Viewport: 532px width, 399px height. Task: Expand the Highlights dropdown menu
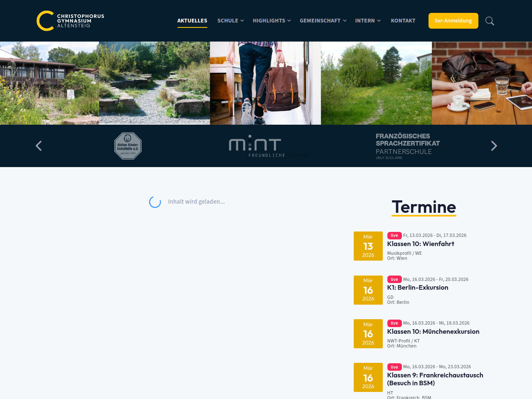[271, 21]
